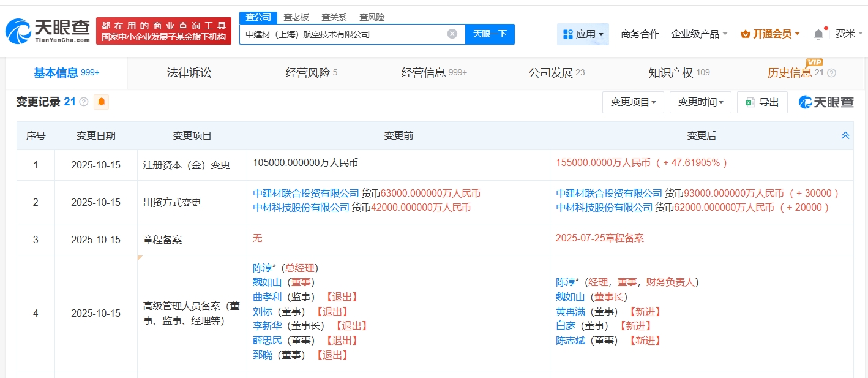Switch to the 法律诉讼 tab
Viewport: 868px width, 378px height.
189,73
